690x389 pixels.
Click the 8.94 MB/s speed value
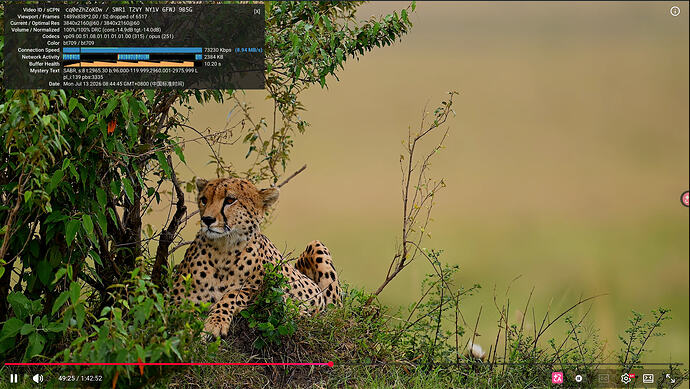249,50
